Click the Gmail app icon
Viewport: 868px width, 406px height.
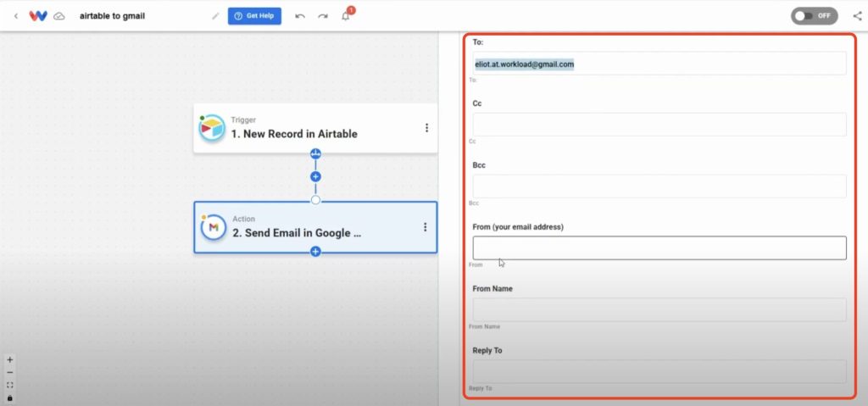click(213, 227)
